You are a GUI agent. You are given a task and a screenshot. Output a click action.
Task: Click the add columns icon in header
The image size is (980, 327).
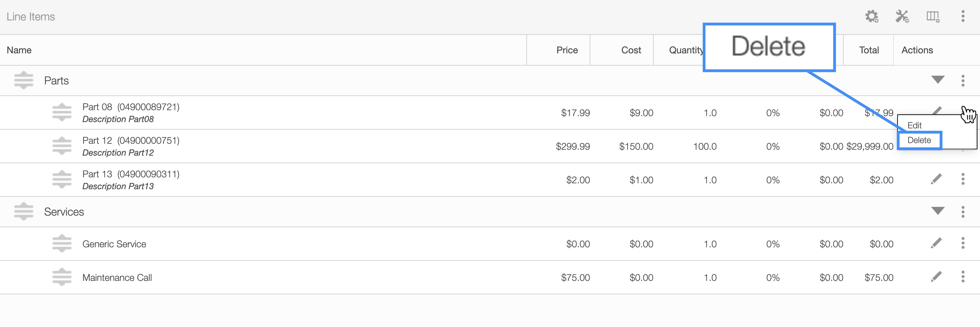pos(932,17)
